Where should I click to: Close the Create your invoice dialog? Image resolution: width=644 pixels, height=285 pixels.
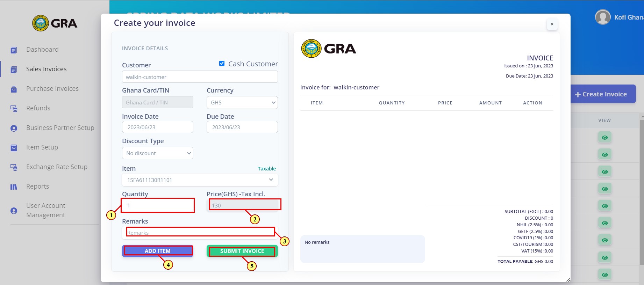[552, 24]
